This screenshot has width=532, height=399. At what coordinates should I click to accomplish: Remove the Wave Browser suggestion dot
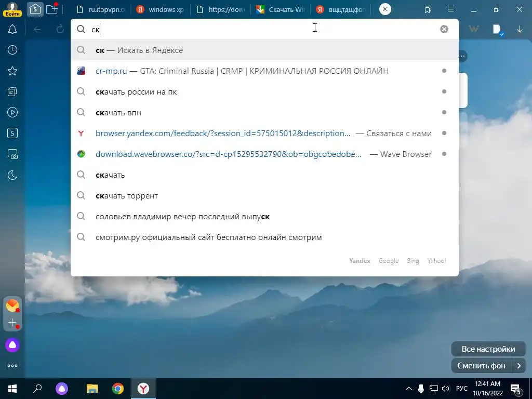coord(444,154)
